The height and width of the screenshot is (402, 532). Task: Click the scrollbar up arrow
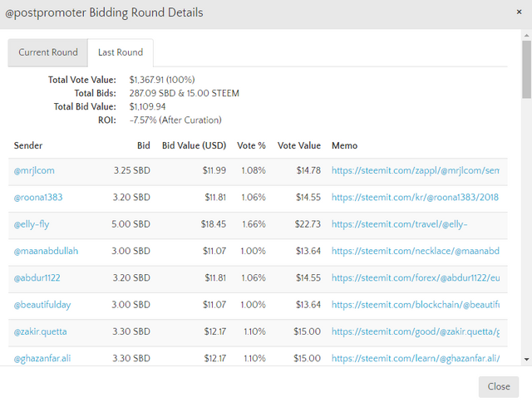pos(526,36)
